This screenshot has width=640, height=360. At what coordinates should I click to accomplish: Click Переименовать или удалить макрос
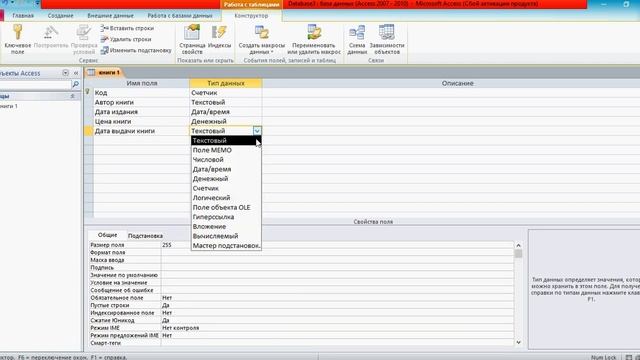click(313, 39)
